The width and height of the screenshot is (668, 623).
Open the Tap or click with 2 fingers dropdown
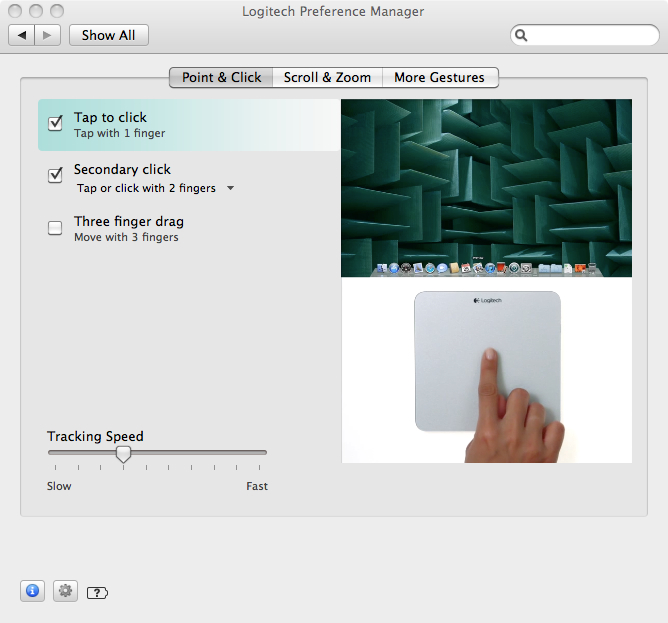click(155, 188)
